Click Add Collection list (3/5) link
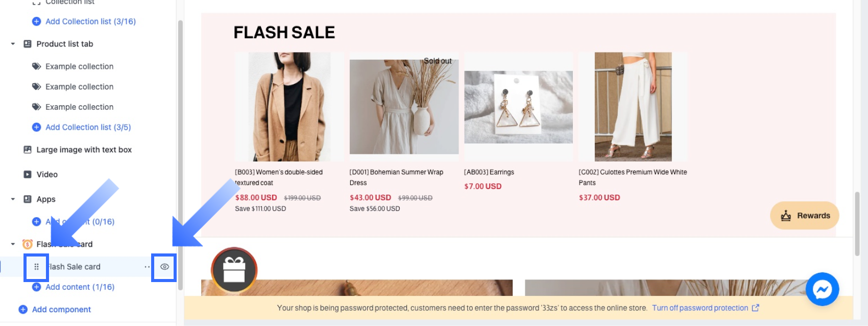The width and height of the screenshot is (868, 326). pyautogui.click(x=88, y=127)
